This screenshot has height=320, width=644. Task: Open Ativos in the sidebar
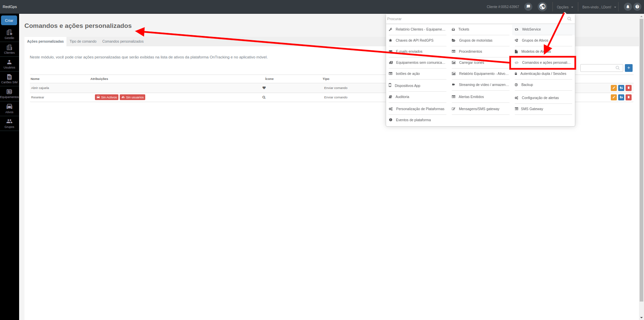click(x=9, y=109)
